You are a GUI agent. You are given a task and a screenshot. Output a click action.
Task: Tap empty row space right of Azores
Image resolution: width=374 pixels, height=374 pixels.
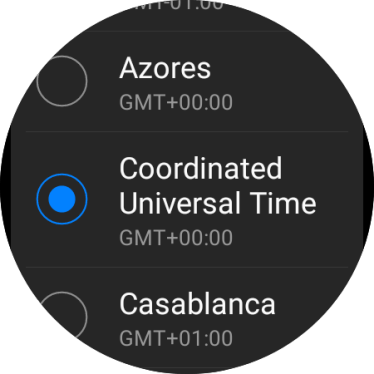click(x=283, y=82)
